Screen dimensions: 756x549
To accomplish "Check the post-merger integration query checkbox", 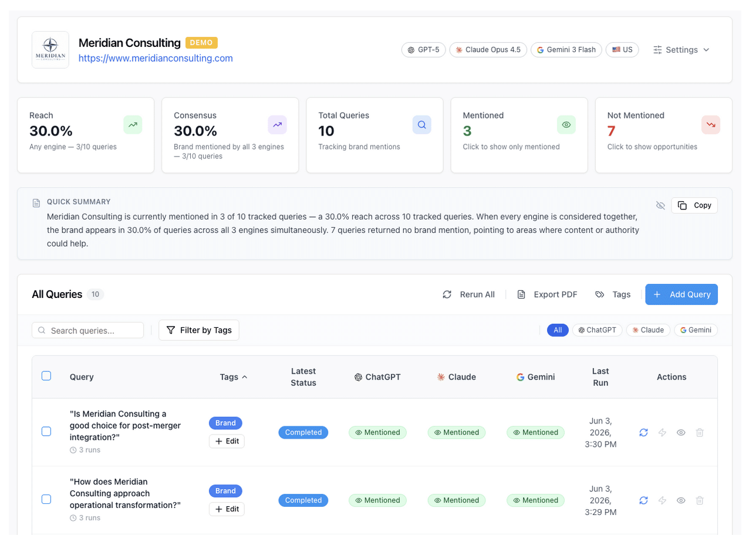I will click(x=46, y=431).
